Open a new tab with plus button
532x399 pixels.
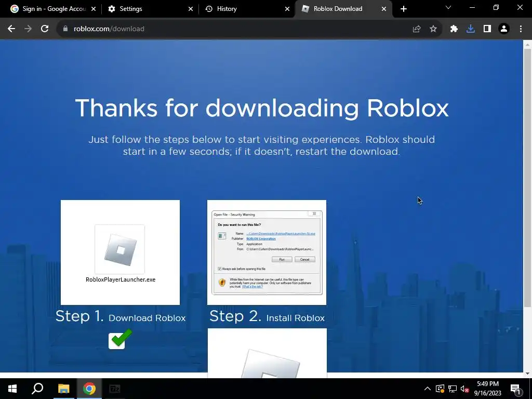pyautogui.click(x=403, y=9)
